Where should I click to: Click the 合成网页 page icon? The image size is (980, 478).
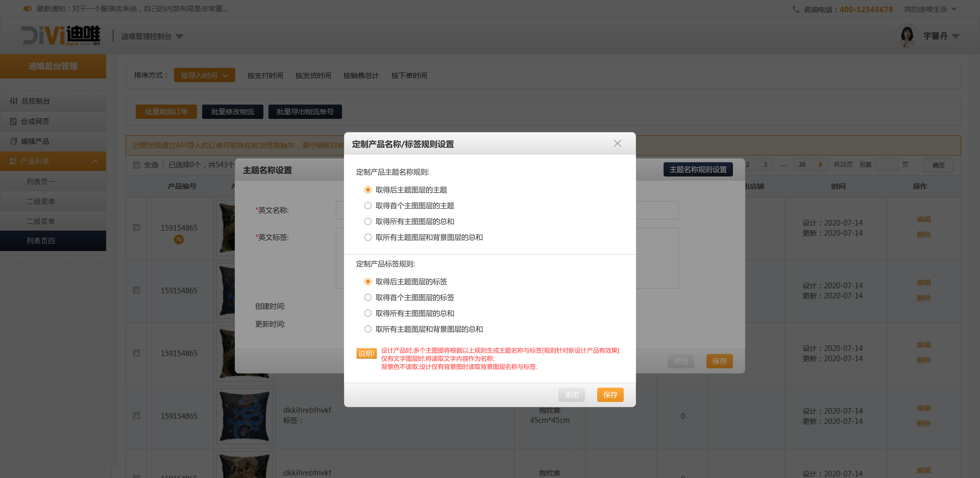(x=13, y=121)
